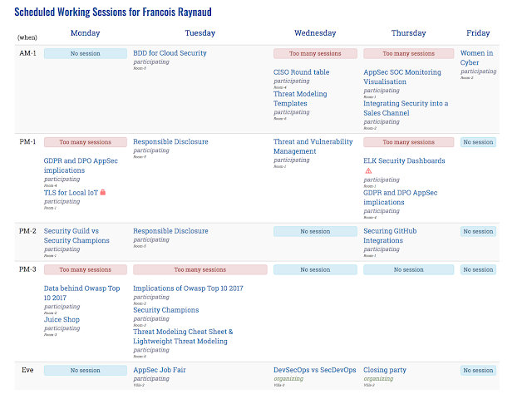Open Women in Cyber session
The height and width of the screenshot is (394, 532).
(x=476, y=57)
